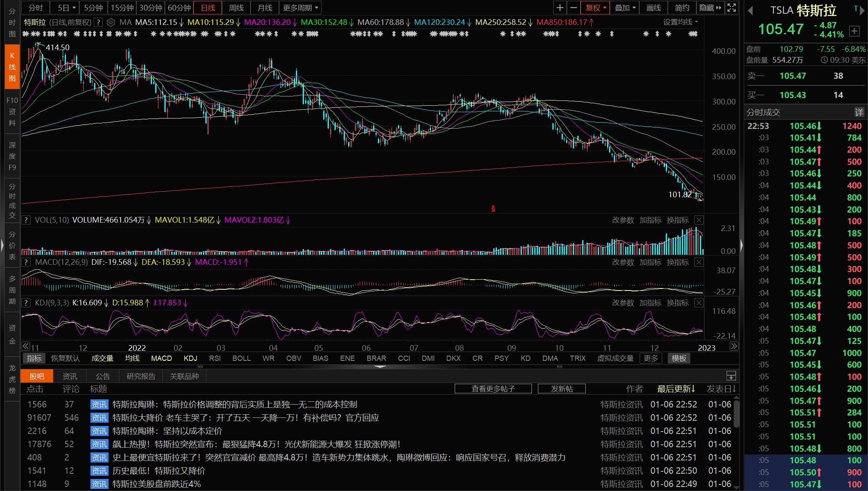Viewport: 868px width, 491px height.
Task: Enable RSI indicator
Action: (x=215, y=358)
